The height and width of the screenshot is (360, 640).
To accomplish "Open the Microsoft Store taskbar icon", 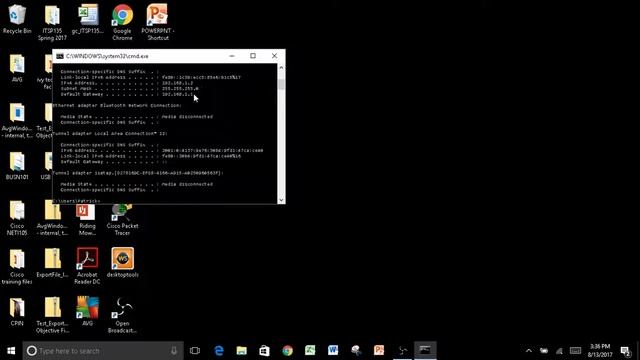I will tap(264, 351).
